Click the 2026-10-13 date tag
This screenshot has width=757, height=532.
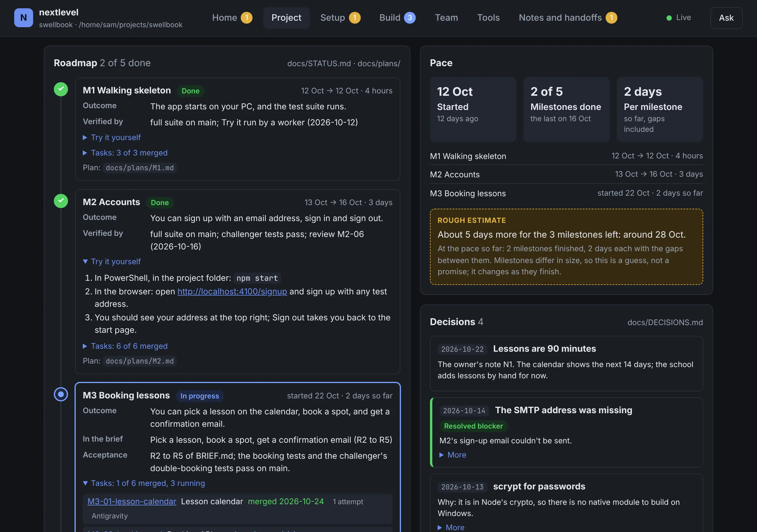(462, 487)
